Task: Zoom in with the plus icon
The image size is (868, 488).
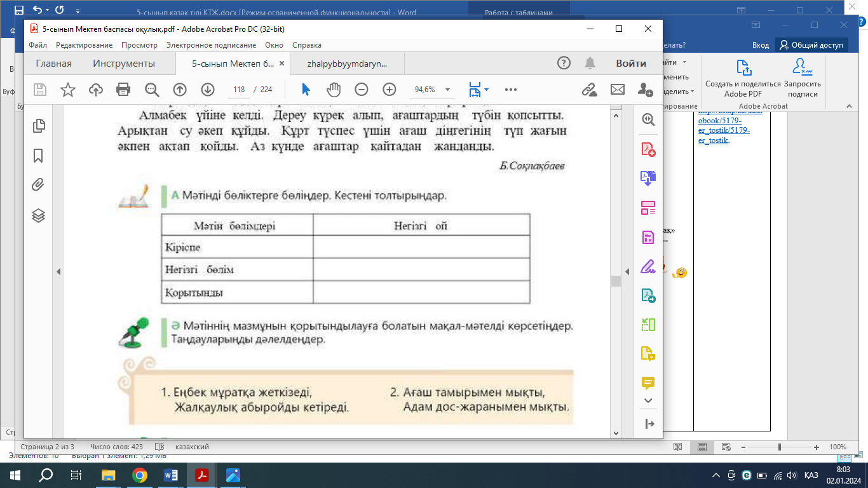Action: tap(390, 90)
